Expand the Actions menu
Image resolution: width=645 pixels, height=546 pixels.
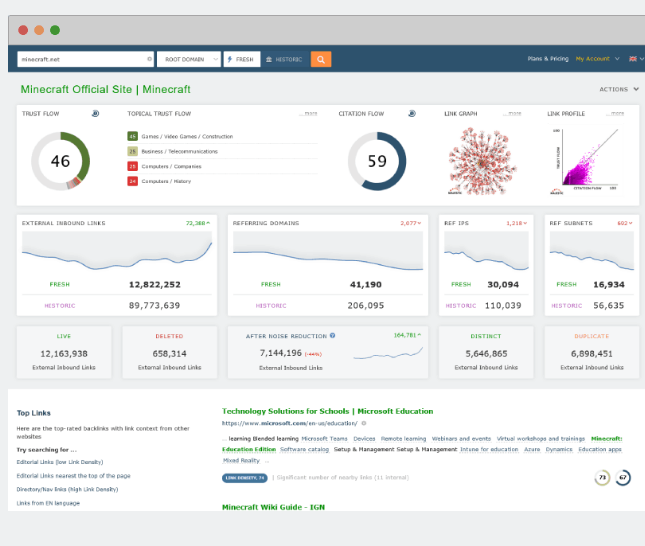click(x=618, y=89)
